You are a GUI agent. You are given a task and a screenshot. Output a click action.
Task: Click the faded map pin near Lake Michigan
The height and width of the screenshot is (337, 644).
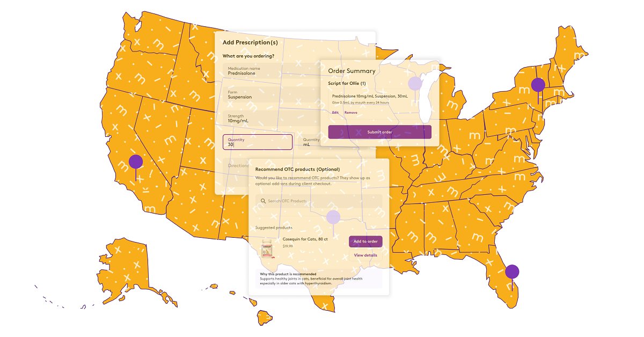(415, 83)
